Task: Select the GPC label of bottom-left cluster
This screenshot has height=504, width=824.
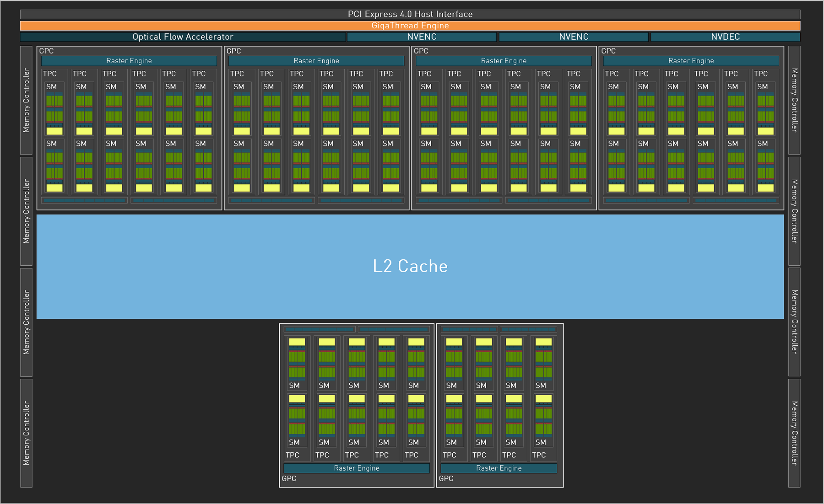Action: pyautogui.click(x=289, y=478)
